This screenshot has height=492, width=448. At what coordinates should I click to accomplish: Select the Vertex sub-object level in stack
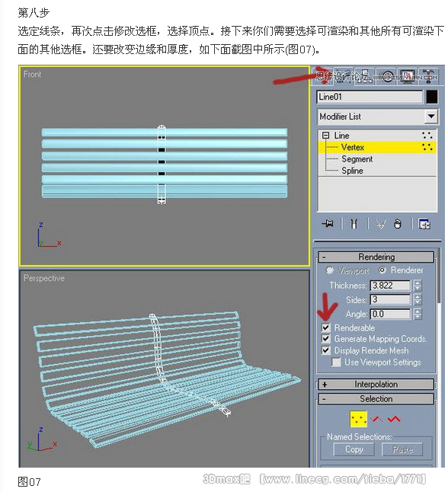377,147
